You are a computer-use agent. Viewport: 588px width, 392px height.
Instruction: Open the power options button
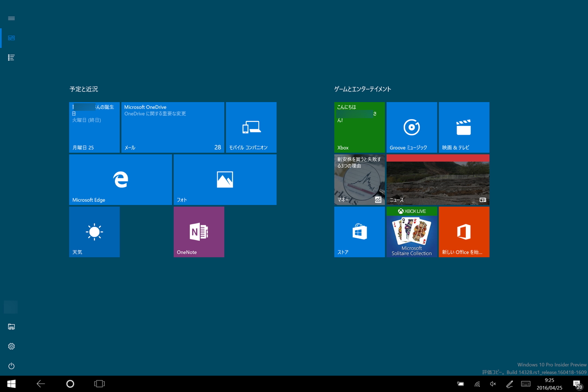point(11,366)
